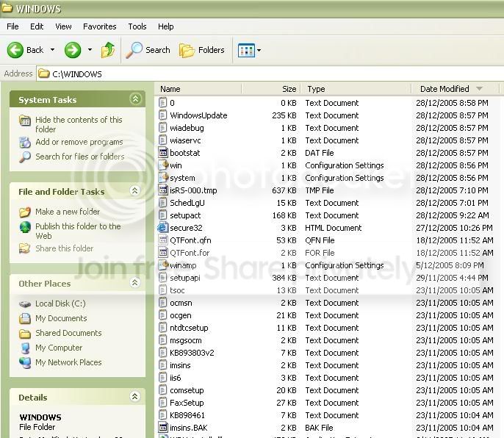This screenshot has width=504, height=438.
Task: Collapse the Details panel
Action: coord(134,397)
